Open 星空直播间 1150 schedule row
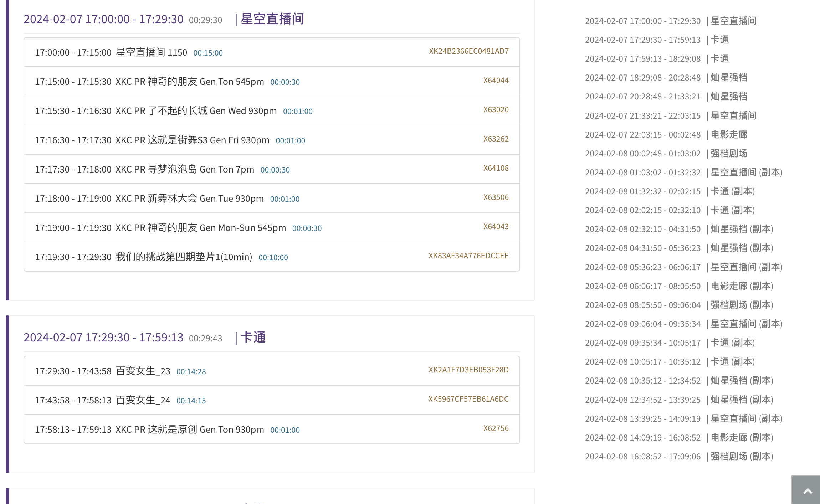Image resolution: width=820 pixels, height=504 pixels. click(x=151, y=52)
